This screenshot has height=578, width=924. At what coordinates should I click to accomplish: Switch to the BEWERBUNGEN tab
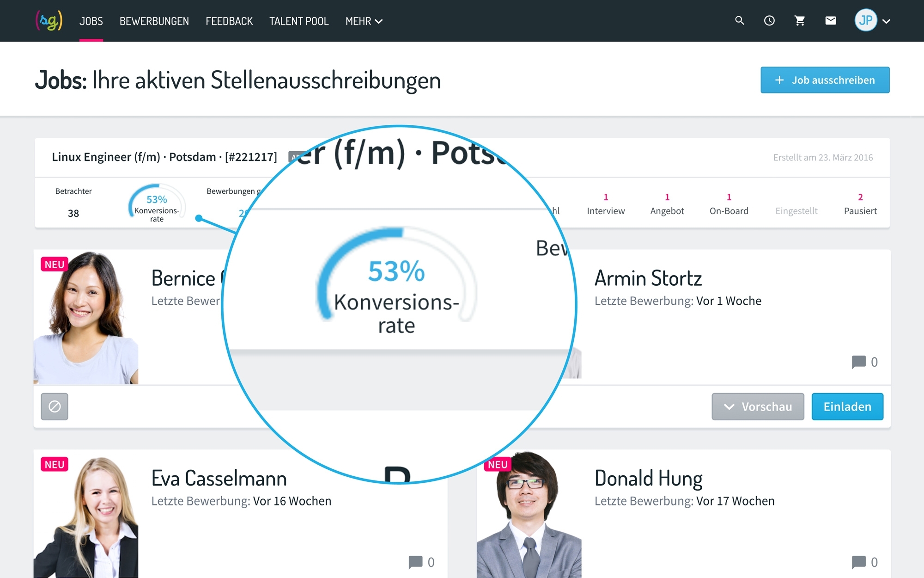[x=154, y=21]
